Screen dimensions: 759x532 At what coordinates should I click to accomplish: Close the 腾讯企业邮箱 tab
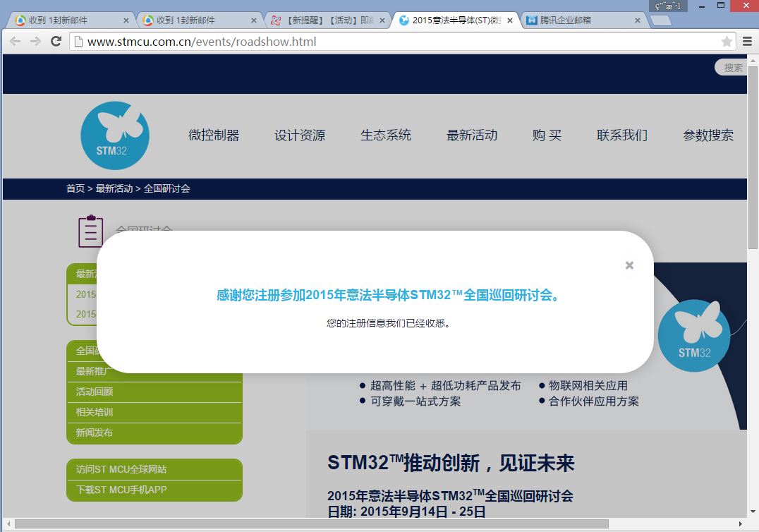coord(638,20)
